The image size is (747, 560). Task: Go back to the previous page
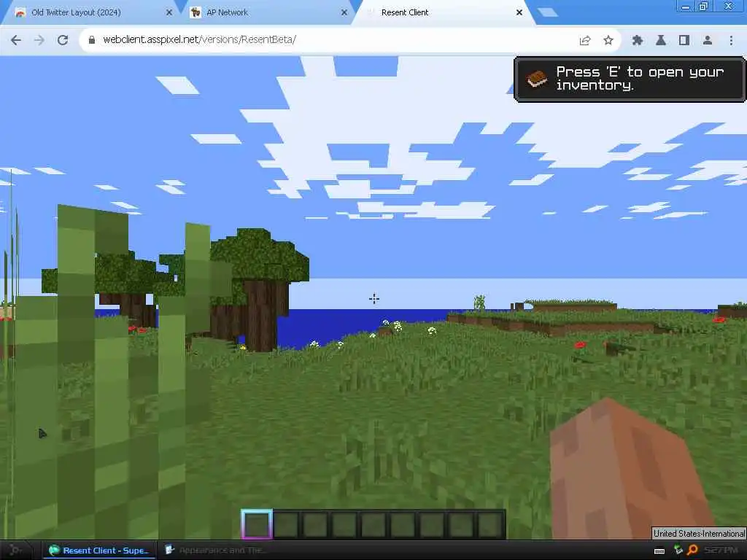pyautogui.click(x=16, y=40)
